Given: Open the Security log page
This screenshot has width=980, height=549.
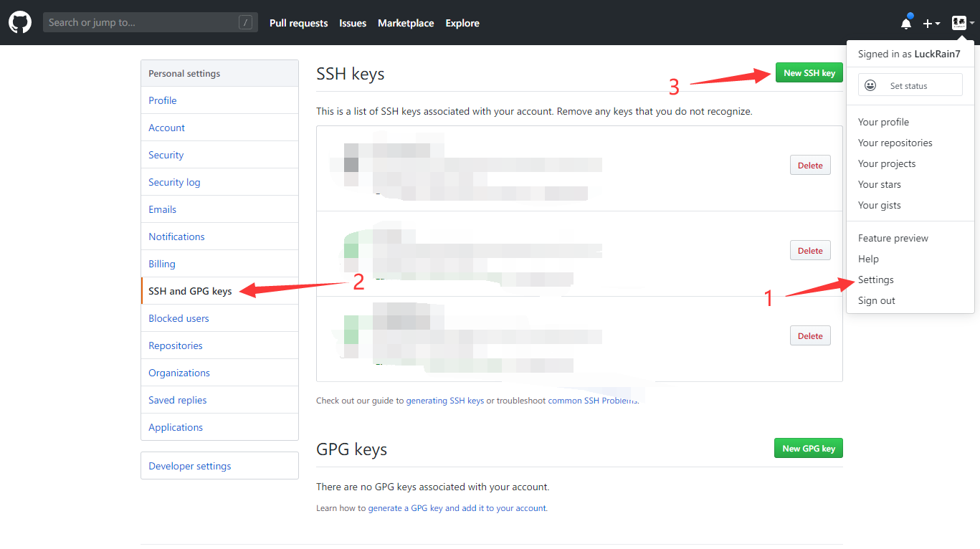Looking at the screenshot, I should 174,181.
